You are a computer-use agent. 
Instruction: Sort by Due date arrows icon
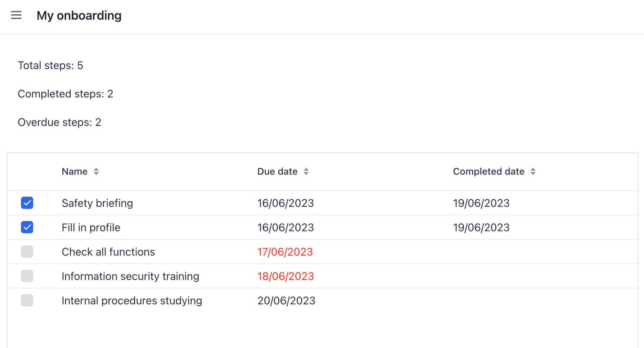coord(306,172)
